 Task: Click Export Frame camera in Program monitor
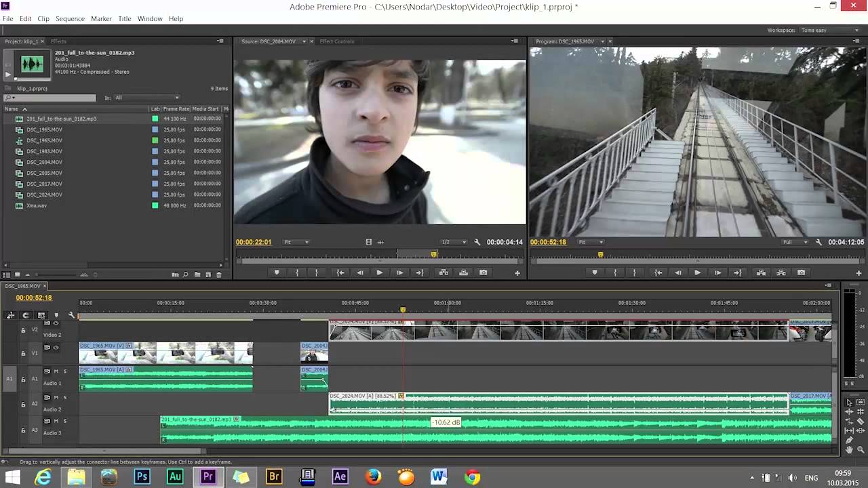(801, 272)
